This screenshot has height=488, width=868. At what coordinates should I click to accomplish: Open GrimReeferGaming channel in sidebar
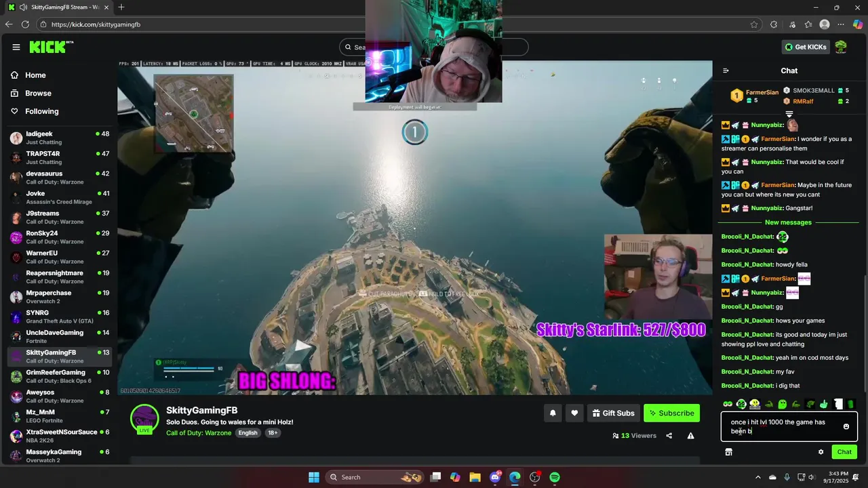point(61,377)
